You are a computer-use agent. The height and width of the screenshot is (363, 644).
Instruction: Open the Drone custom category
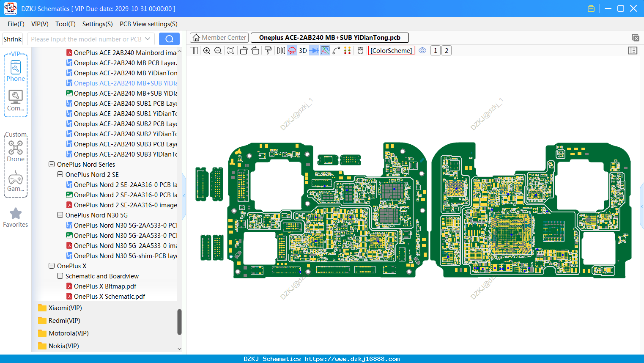click(16, 151)
